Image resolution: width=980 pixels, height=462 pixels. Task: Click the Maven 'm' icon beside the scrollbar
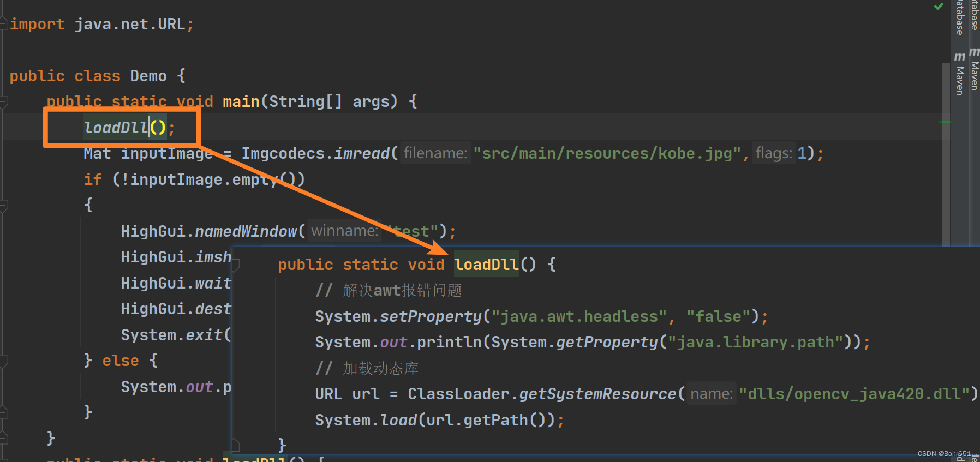point(960,57)
